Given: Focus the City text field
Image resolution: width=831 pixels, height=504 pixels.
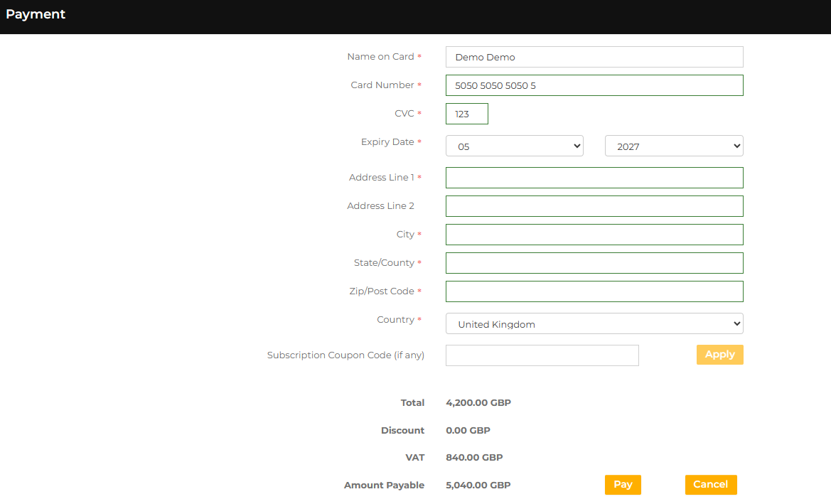Looking at the screenshot, I should tap(594, 235).
